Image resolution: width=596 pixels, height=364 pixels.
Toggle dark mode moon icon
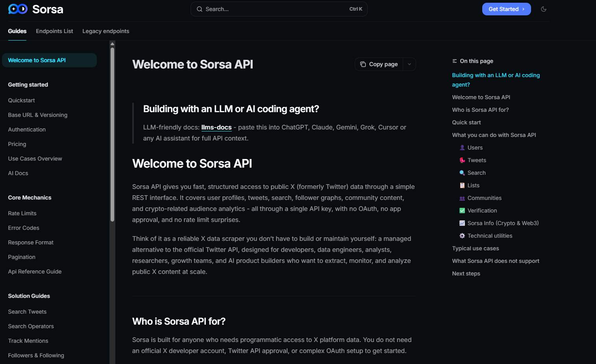coord(544,9)
